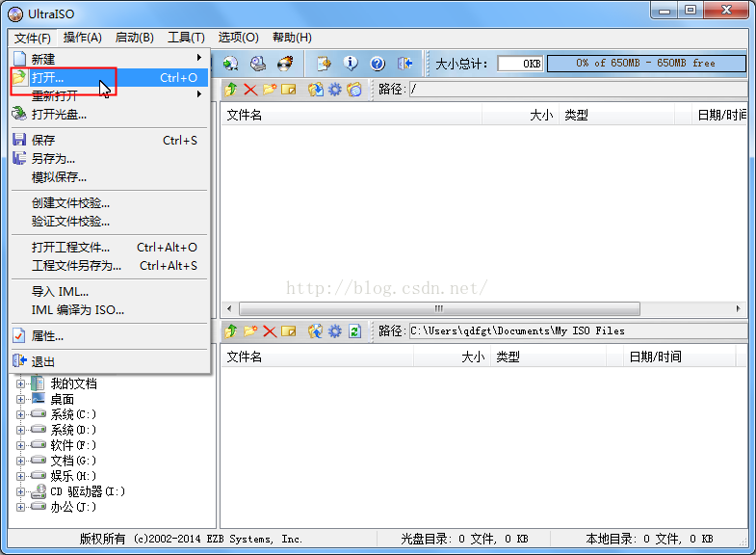This screenshot has width=756, height=555.
Task: Expand the 系统(C:) drive tree node
Action: (21, 414)
